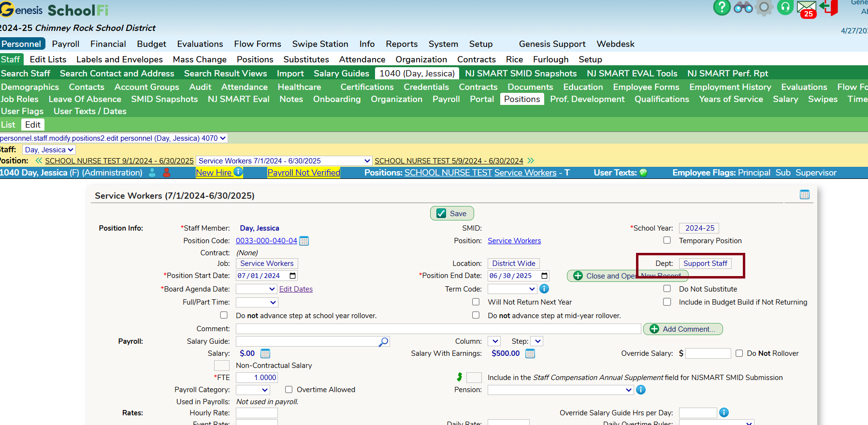This screenshot has height=425, width=868.
Task: Click the red logout door icon
Action: pyautogui.click(x=829, y=7)
